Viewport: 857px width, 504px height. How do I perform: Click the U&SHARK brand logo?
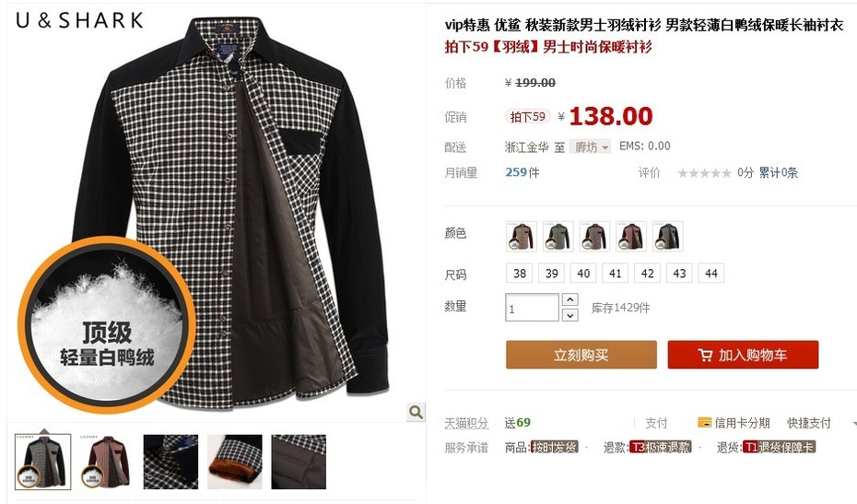[80, 21]
